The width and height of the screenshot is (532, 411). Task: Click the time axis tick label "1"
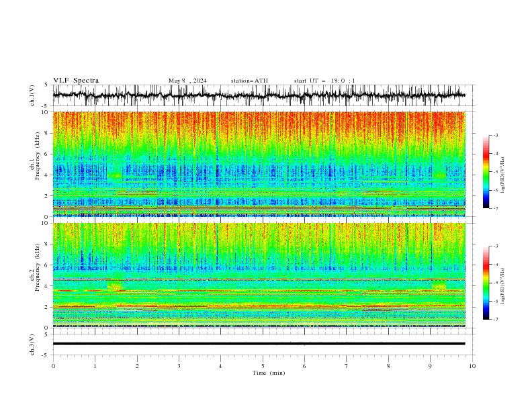(95, 366)
